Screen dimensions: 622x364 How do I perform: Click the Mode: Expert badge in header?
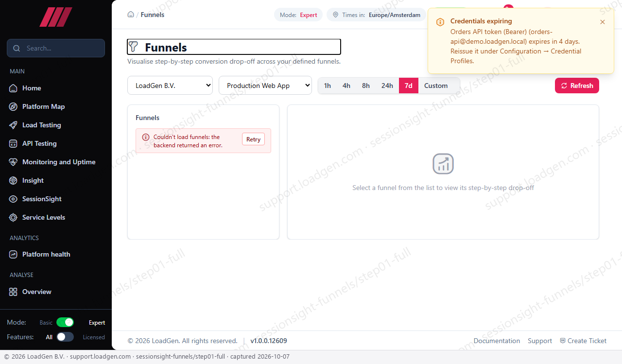click(298, 15)
